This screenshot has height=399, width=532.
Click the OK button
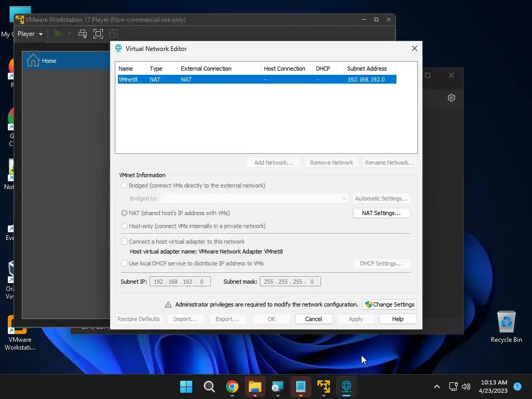tap(271, 319)
